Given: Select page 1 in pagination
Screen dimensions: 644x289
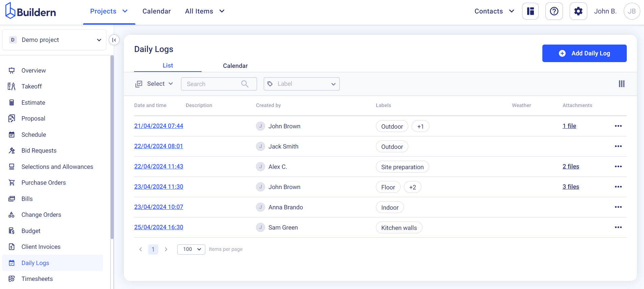Looking at the screenshot, I should click(153, 249).
